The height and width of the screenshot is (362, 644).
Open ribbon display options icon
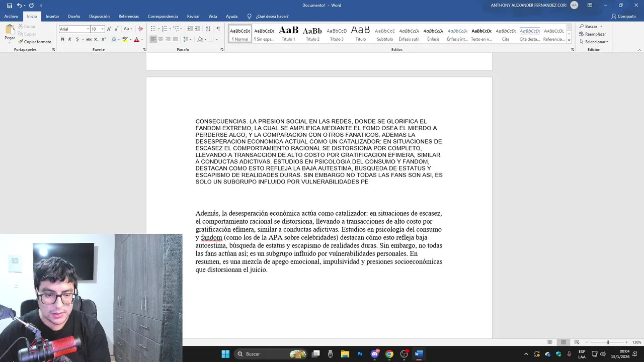(x=589, y=5)
